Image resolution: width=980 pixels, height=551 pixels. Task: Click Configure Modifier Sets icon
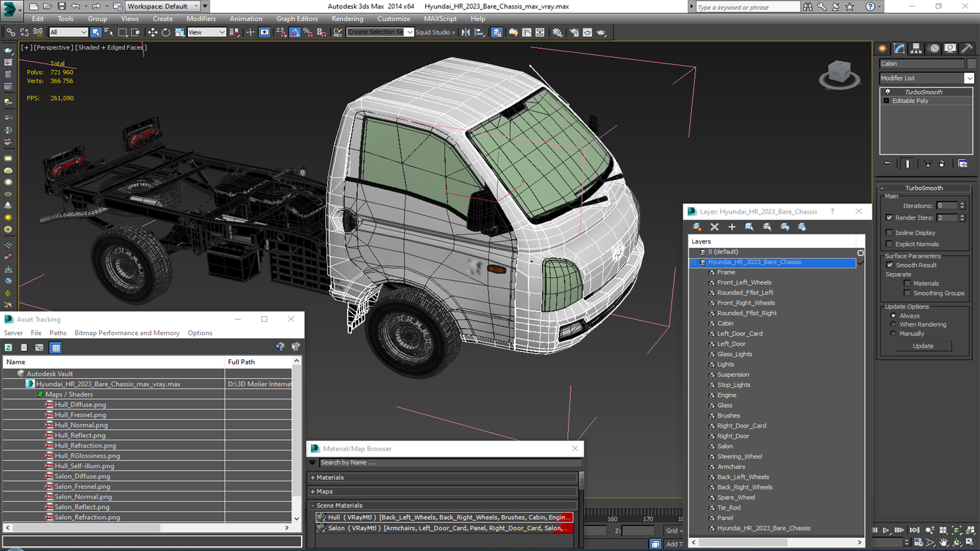(963, 164)
